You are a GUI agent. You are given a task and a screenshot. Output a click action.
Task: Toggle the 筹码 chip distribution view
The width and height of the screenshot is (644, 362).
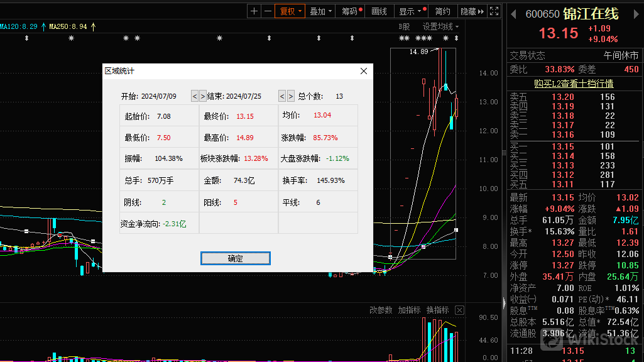351,11
